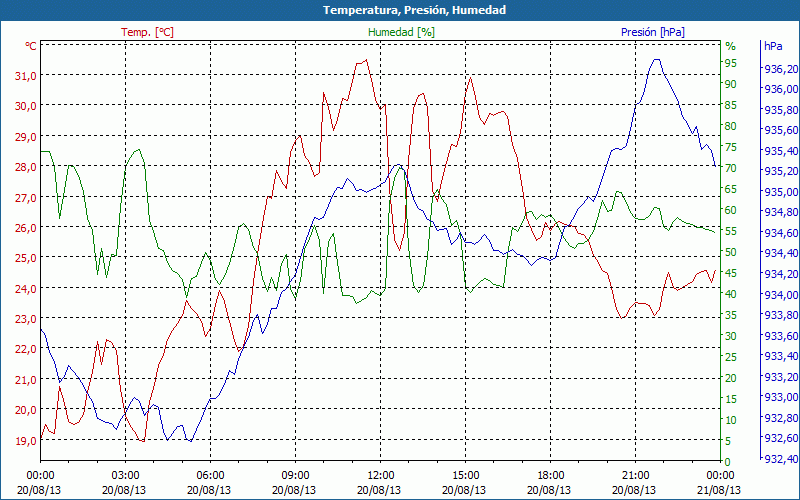This screenshot has width=800, height=500.
Task: Click the red '°C' axis unit label
Action: pyautogui.click(x=31, y=46)
